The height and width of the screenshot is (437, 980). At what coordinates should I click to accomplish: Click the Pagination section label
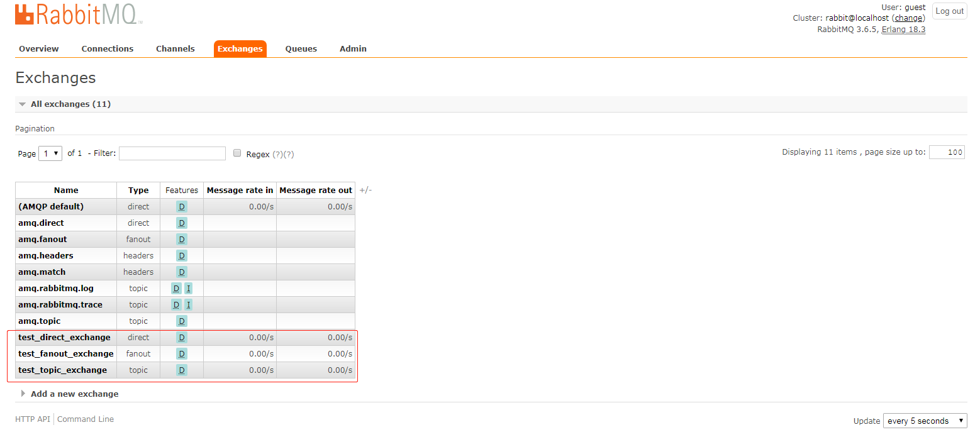click(x=35, y=129)
